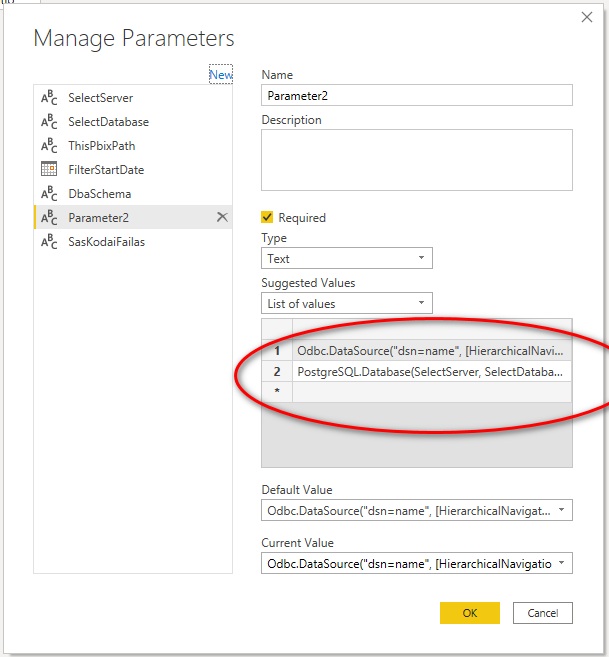Delete Parameter2 using its X icon

(x=222, y=217)
